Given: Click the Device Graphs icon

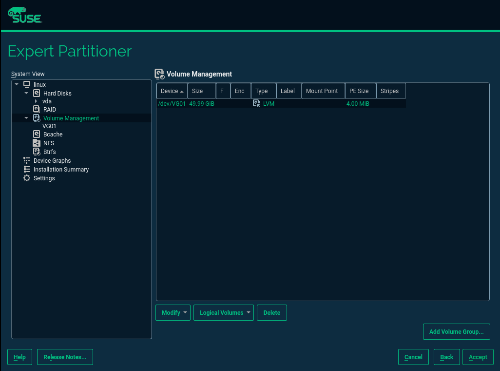Looking at the screenshot, I should (27, 160).
